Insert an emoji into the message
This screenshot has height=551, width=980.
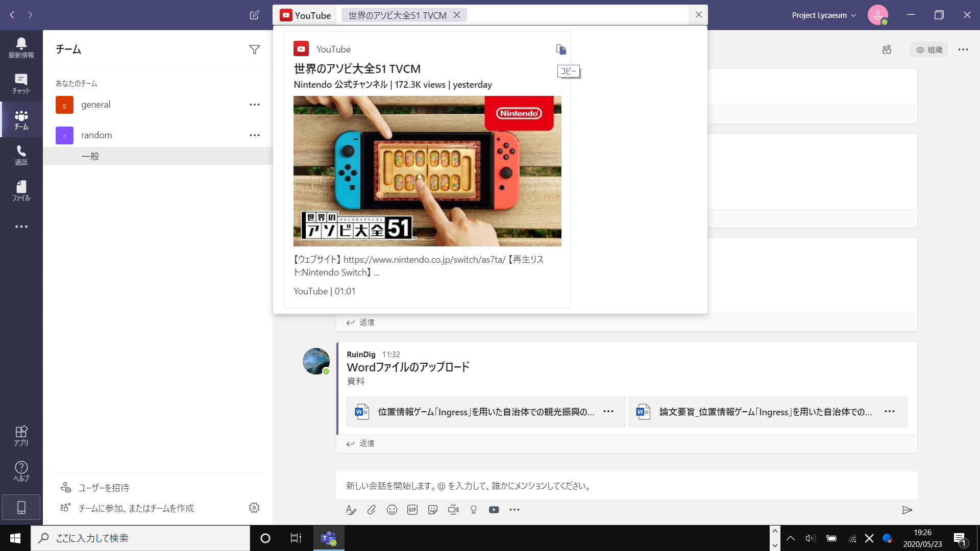coord(392,509)
